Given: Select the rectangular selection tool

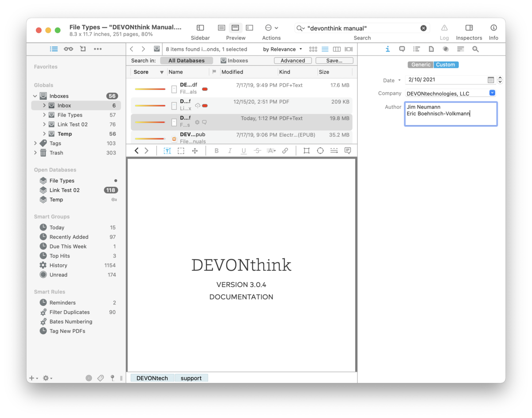Looking at the screenshot, I should (181, 151).
